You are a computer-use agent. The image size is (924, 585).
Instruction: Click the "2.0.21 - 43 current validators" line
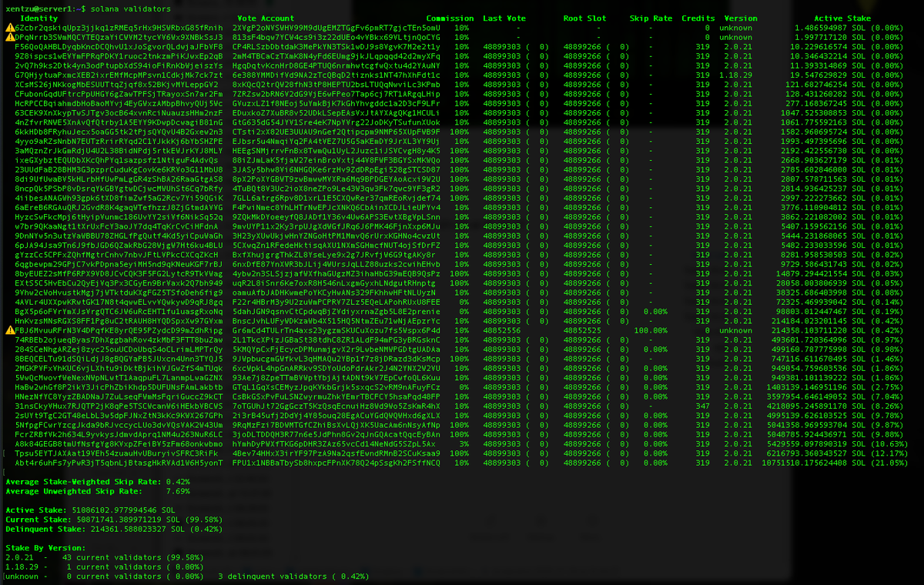(105, 557)
